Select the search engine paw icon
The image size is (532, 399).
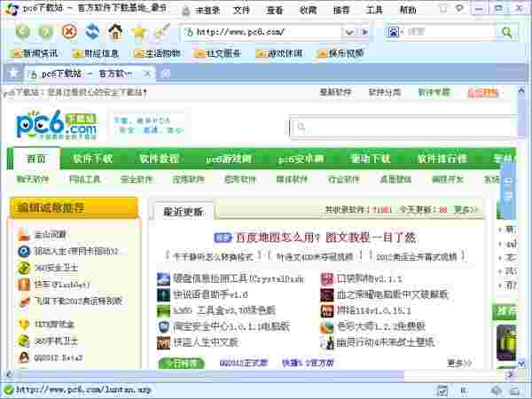[x=393, y=32]
